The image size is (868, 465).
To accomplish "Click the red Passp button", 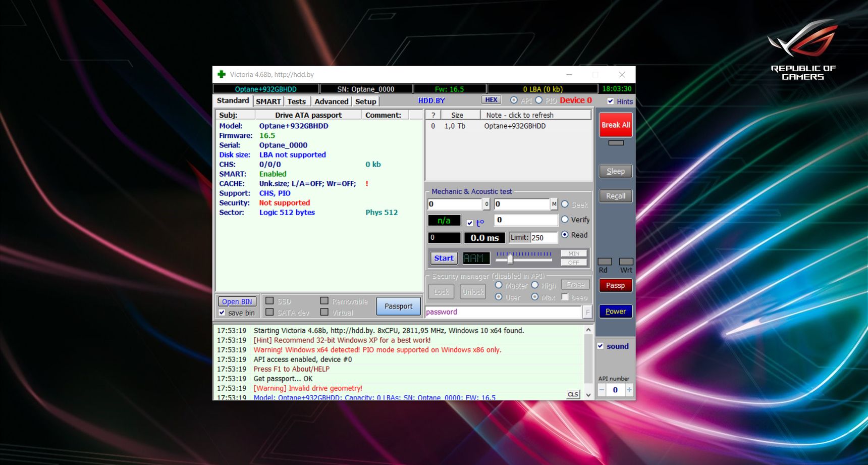I will click(616, 285).
